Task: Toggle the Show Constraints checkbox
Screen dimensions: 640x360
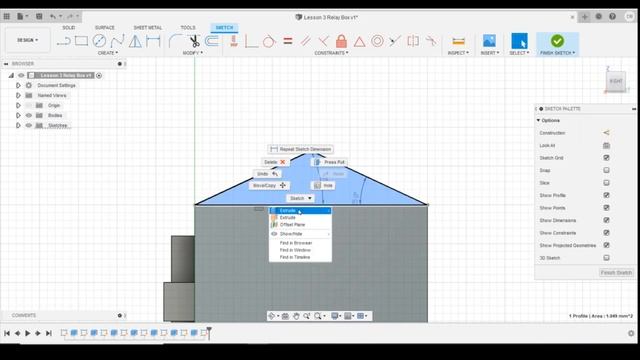Action: click(x=606, y=233)
